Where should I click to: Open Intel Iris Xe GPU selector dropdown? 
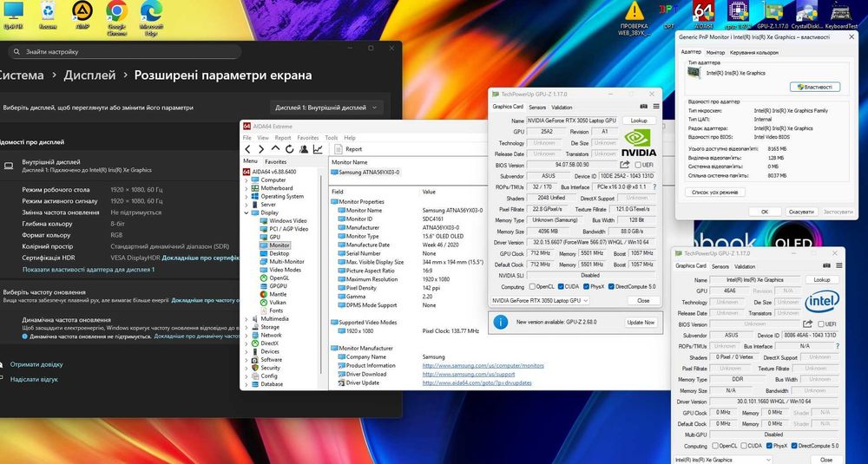[722, 460]
